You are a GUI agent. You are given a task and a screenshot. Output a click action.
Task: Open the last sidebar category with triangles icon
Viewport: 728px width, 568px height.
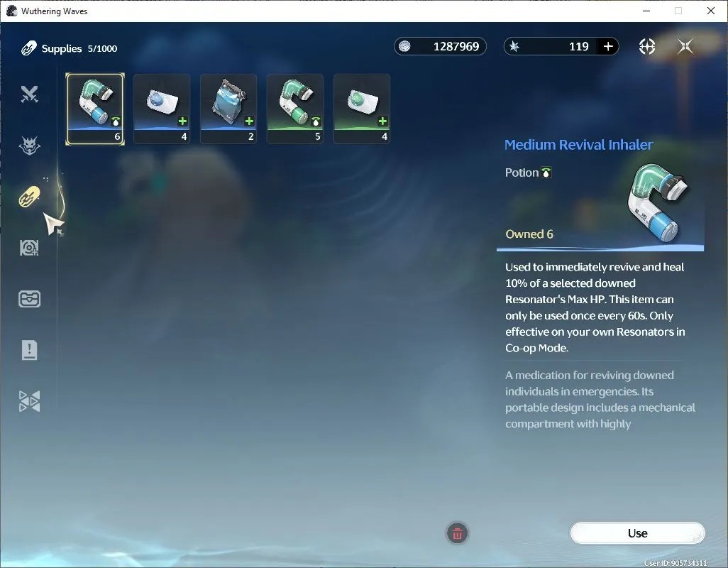29,401
